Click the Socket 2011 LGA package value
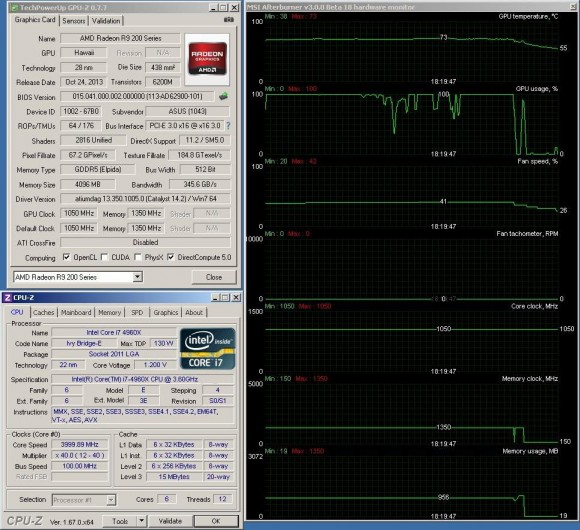The width and height of the screenshot is (580, 530). point(114,354)
